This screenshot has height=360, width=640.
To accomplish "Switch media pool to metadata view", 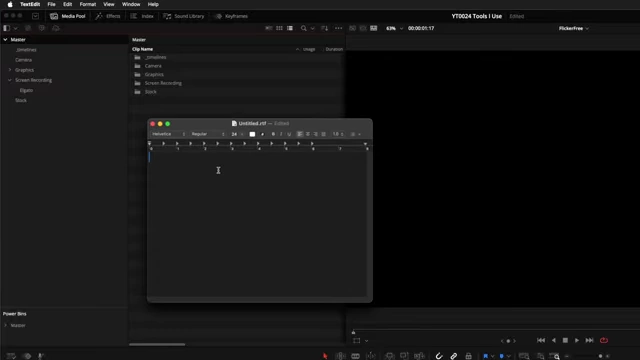I will pyautogui.click(x=269, y=28).
